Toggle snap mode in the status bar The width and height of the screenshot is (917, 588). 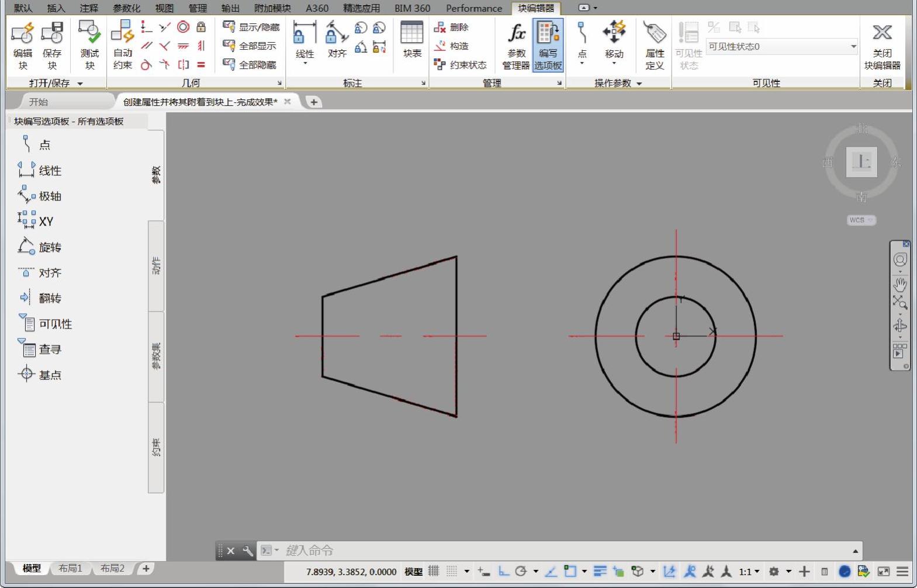452,571
